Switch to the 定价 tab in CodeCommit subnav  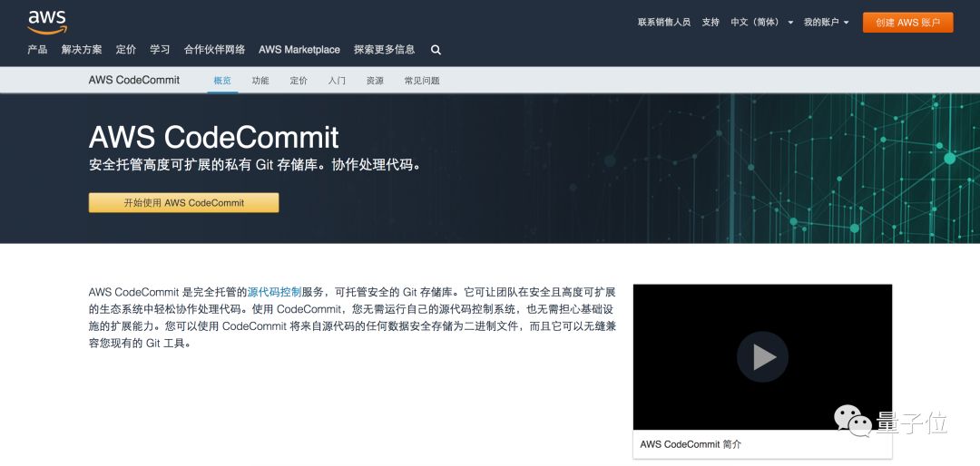pos(299,81)
